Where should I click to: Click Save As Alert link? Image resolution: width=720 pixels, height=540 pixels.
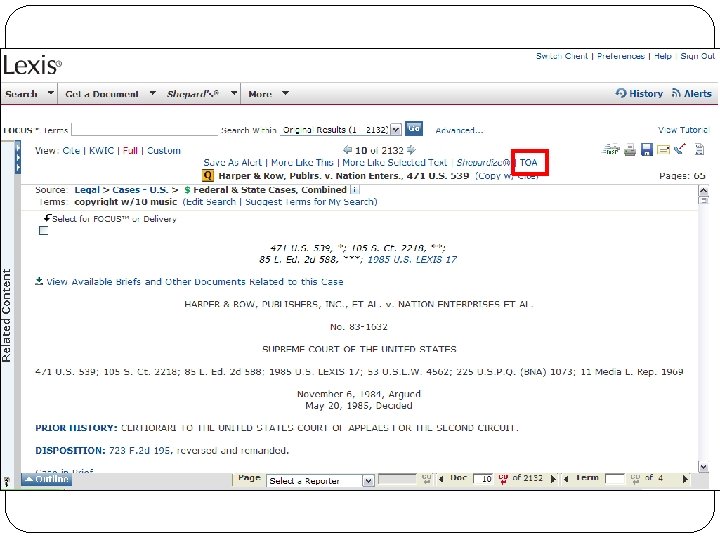[x=233, y=163]
